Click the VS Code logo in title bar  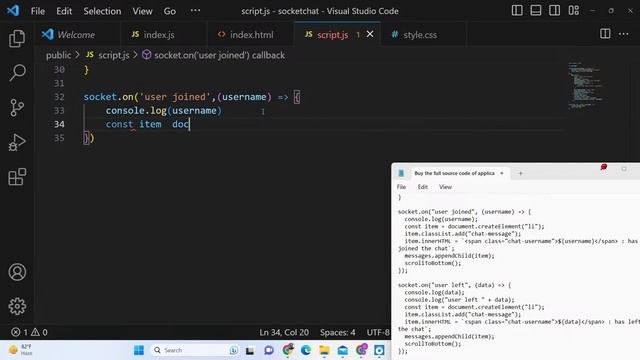tap(13, 10)
